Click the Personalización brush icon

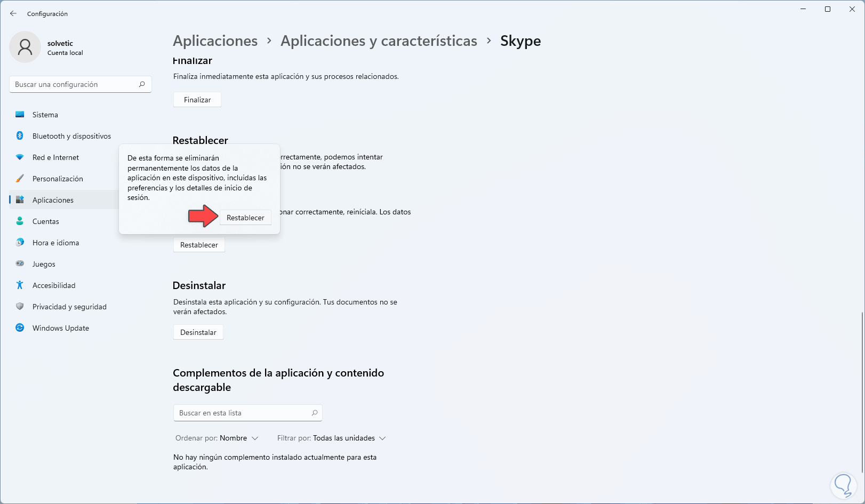pyautogui.click(x=20, y=179)
